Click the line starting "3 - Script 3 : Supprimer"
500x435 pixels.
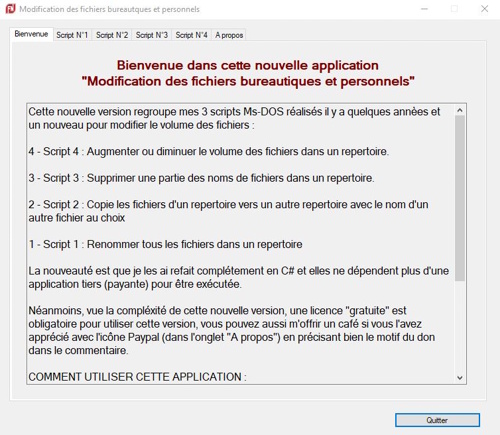pyautogui.click(x=201, y=178)
